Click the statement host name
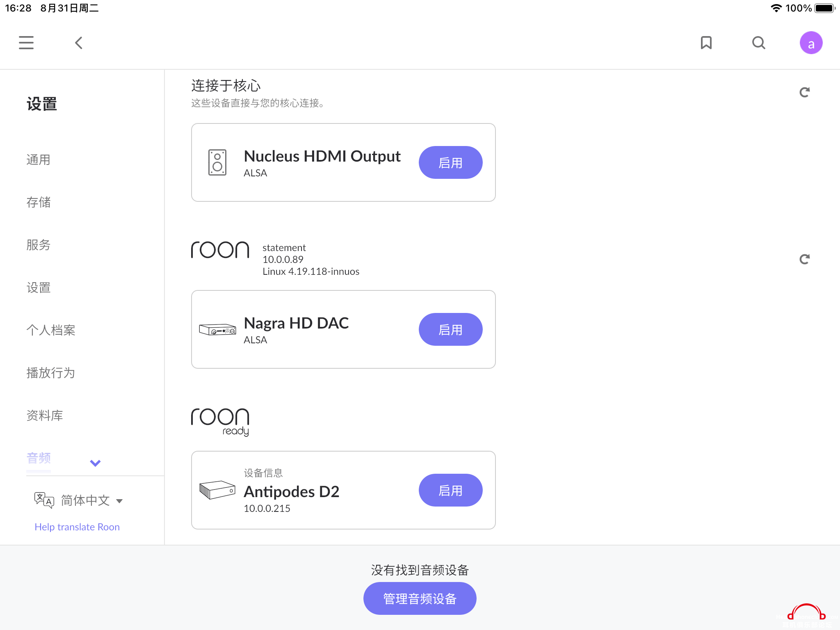 pyautogui.click(x=284, y=248)
